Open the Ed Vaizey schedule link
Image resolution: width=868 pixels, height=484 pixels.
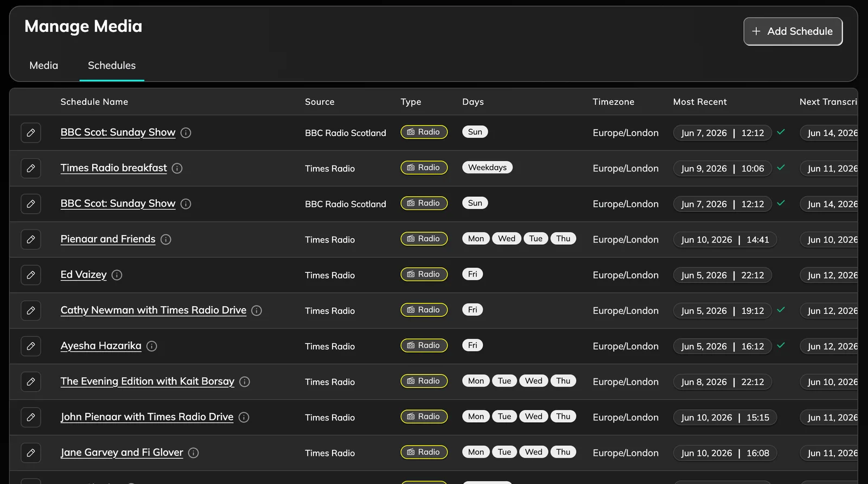point(84,275)
